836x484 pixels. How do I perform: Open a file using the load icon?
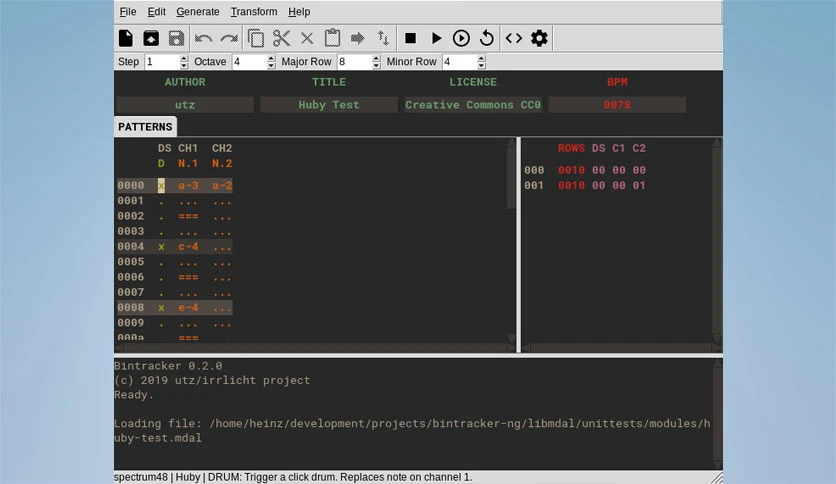click(151, 38)
